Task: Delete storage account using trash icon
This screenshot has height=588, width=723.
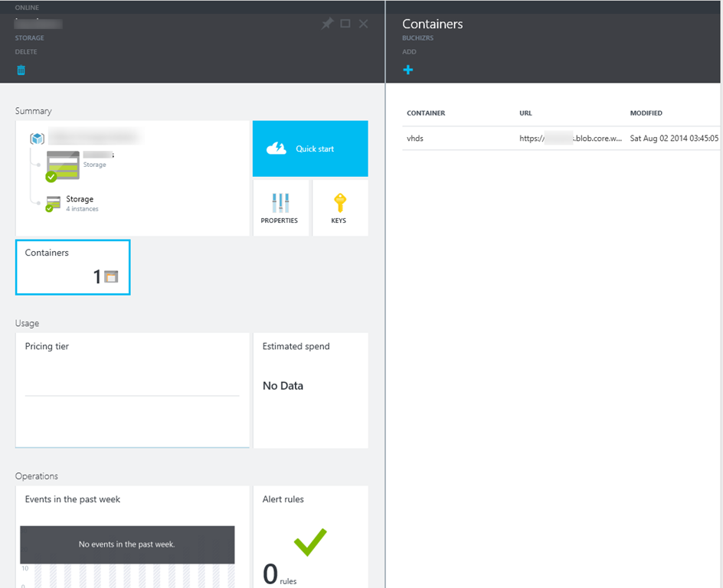Action: 21,70
